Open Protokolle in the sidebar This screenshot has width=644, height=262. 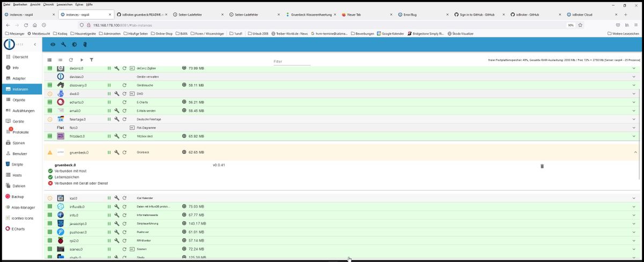coord(21,132)
